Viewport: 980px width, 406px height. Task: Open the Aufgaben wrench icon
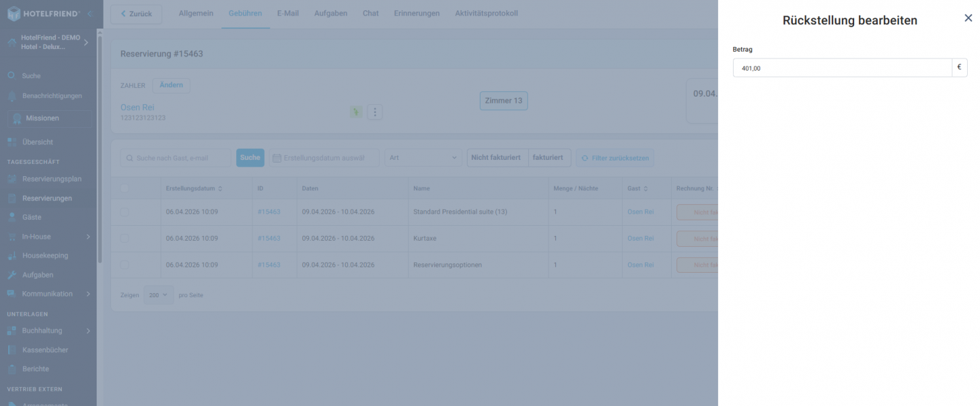12,275
